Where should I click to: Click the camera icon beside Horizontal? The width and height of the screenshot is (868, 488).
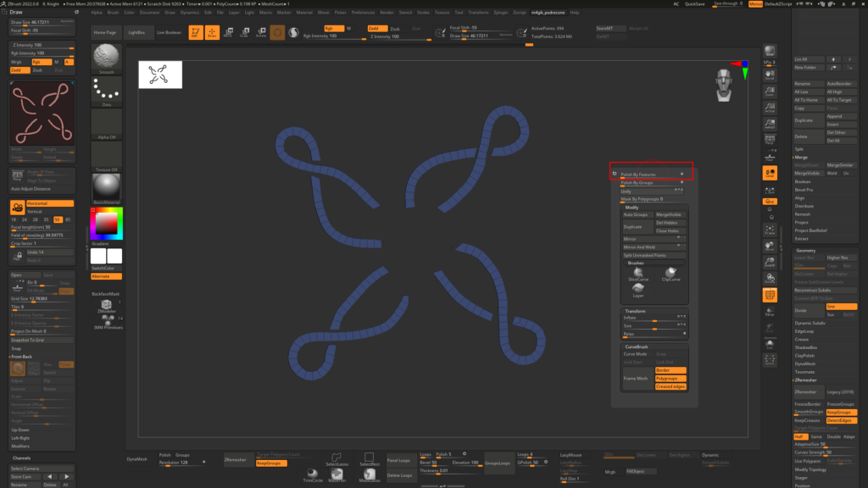17,207
